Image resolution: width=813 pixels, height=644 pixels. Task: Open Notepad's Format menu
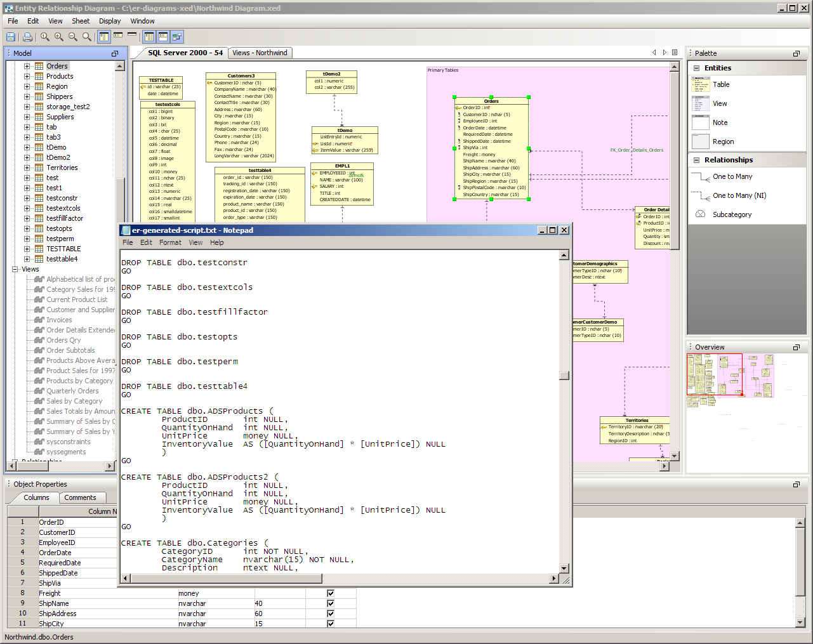click(x=170, y=242)
